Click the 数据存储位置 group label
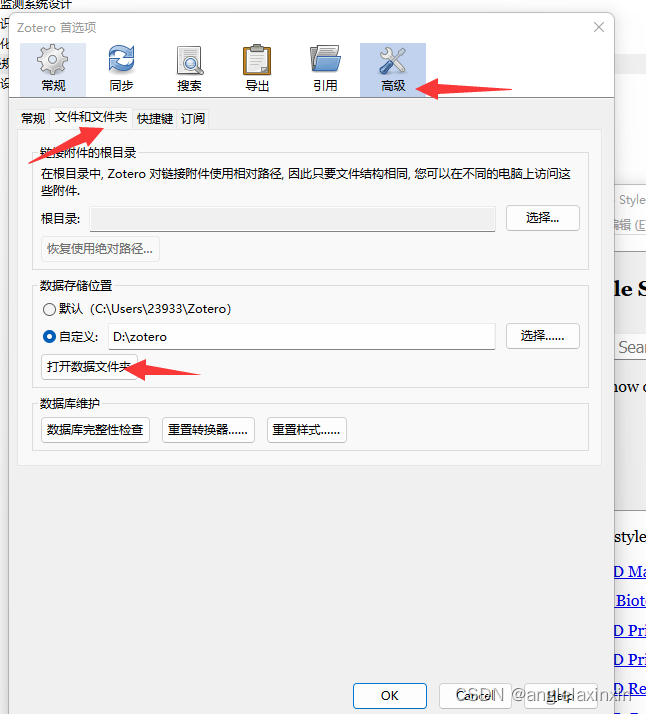 click(76, 286)
